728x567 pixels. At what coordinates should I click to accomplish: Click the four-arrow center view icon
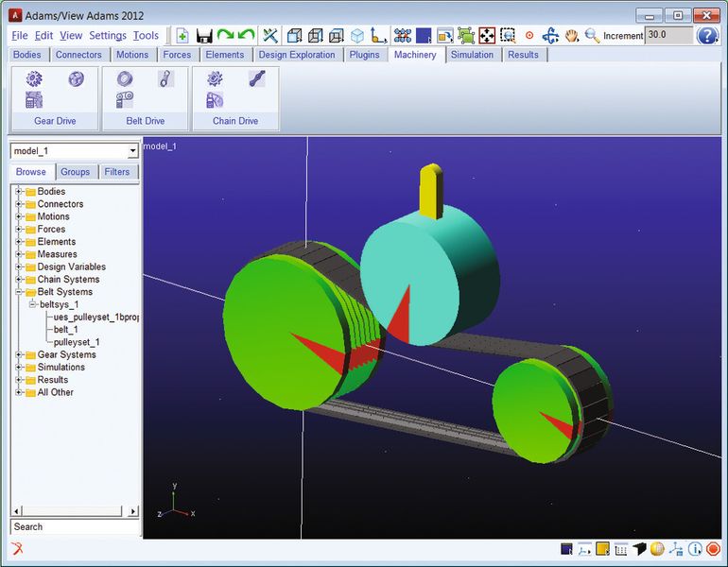pyautogui.click(x=487, y=36)
